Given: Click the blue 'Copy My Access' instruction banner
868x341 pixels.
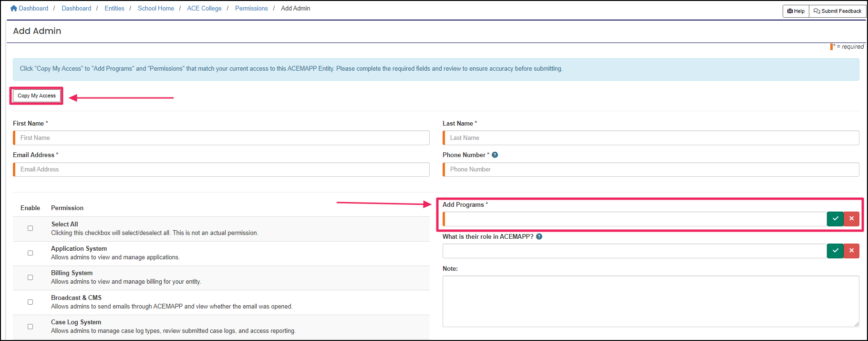Looking at the screenshot, I should pos(436,69).
